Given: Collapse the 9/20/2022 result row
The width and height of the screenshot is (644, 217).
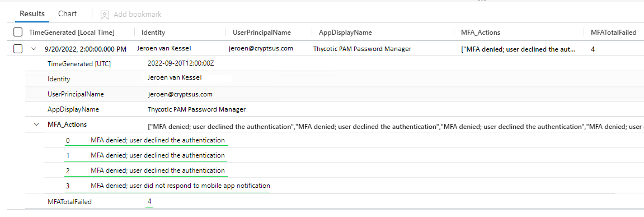Looking at the screenshot, I should [x=34, y=49].
